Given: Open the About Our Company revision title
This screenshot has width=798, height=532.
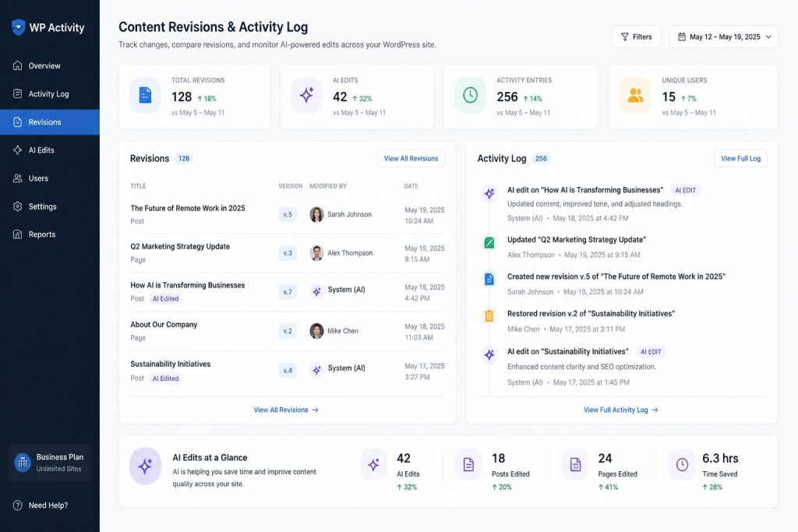Looking at the screenshot, I should [x=164, y=325].
